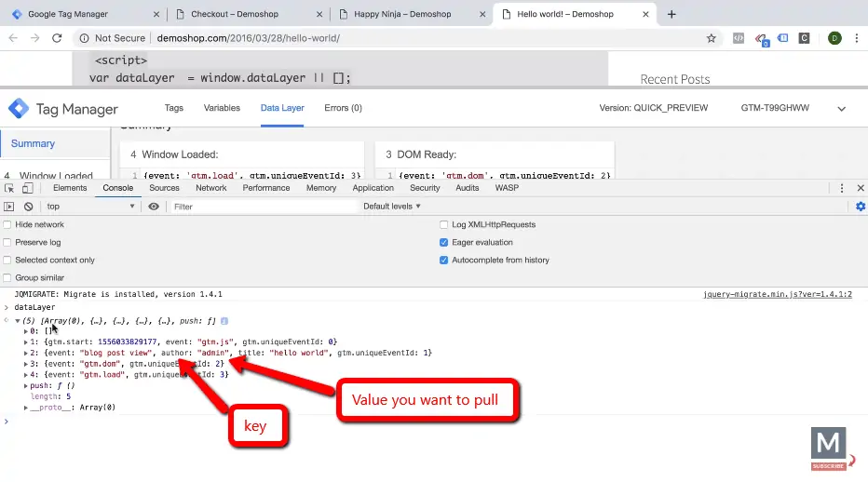Switch to the Network tab in DevTools
This screenshot has width=868, height=482.
pos(210,188)
